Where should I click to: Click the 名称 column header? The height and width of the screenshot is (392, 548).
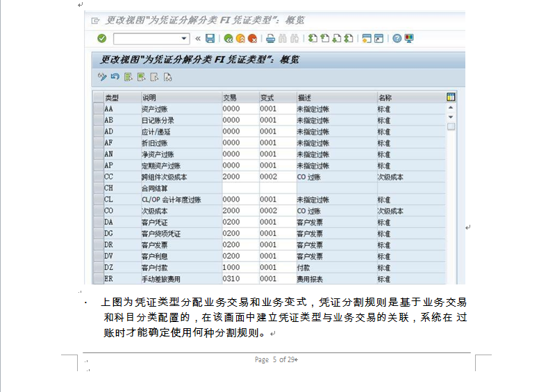[411, 98]
